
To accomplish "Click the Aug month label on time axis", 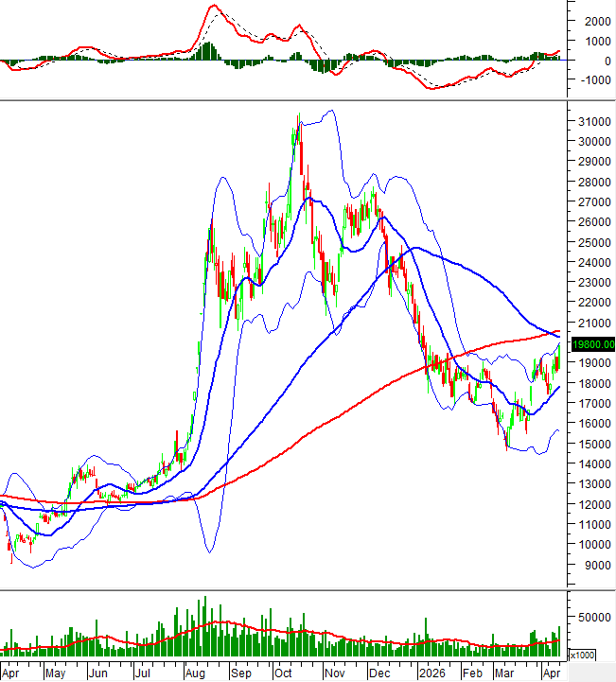I will coord(196,673).
